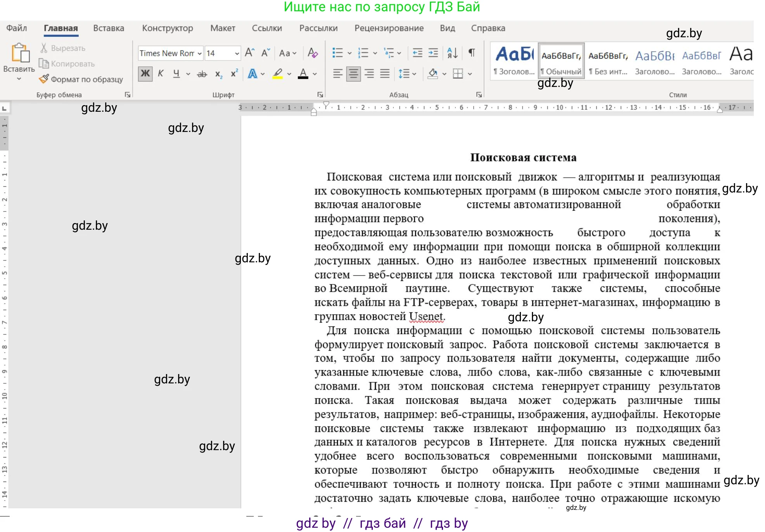Sort the text alphabetically

pos(452,53)
